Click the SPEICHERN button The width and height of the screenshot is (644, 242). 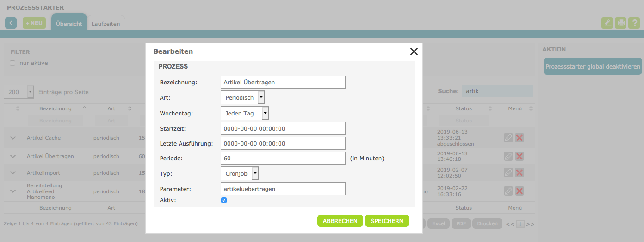tap(387, 221)
